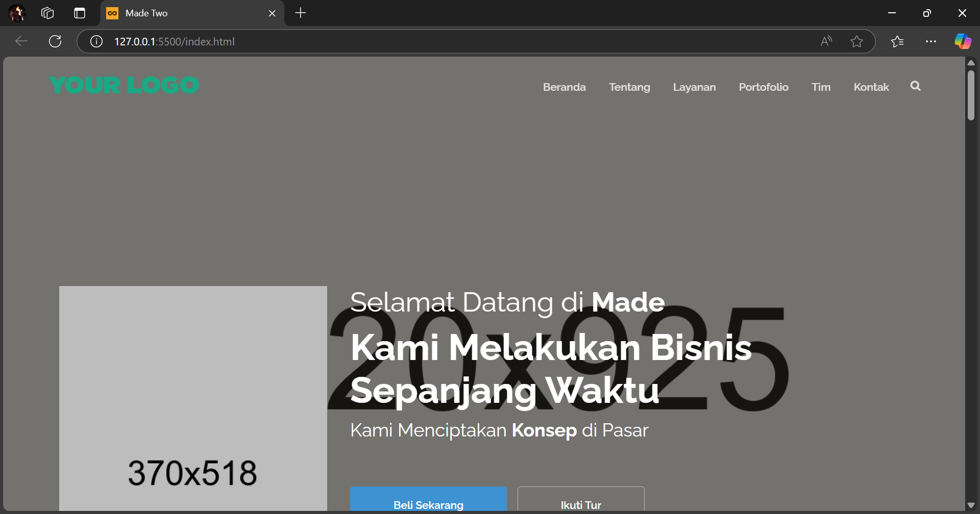The width and height of the screenshot is (980, 514).
Task: Open the browser profile avatar
Action: tap(17, 13)
